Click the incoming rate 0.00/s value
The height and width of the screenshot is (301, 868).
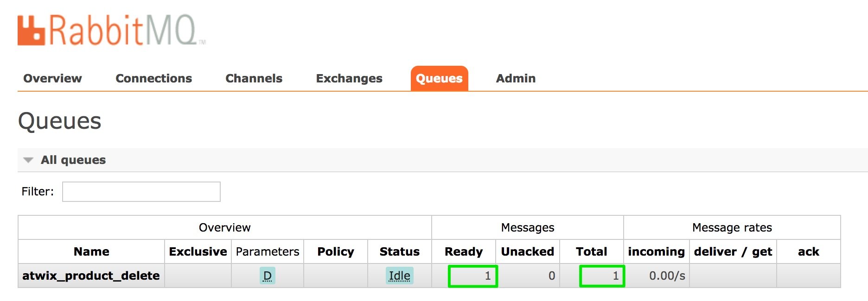tap(667, 276)
